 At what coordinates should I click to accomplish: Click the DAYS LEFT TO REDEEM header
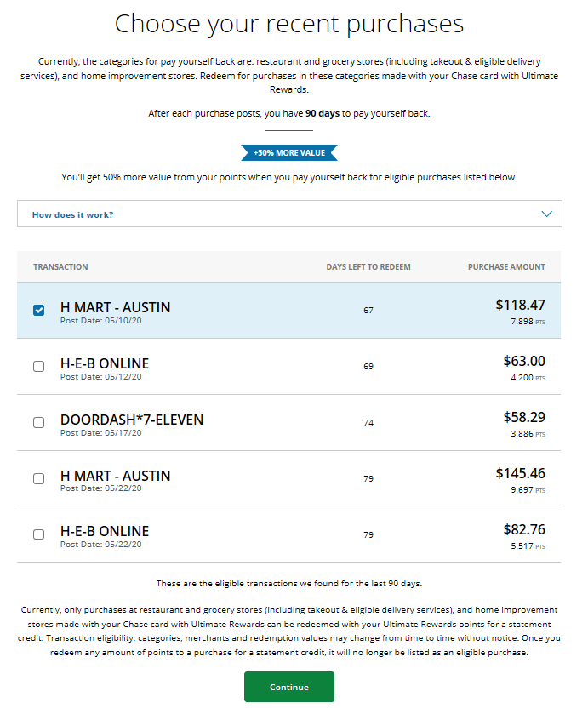coord(368,267)
